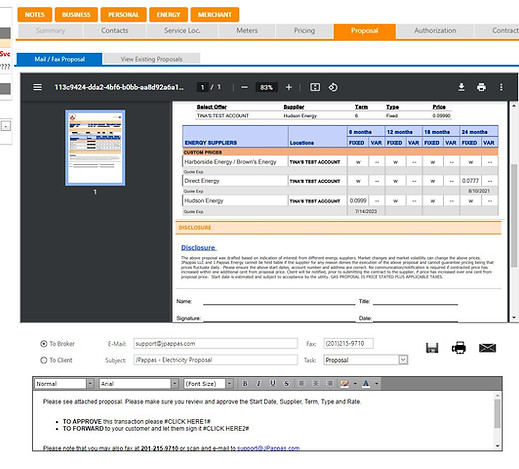Open the BUSINESS section
This screenshot has width=519, height=469.
click(76, 15)
